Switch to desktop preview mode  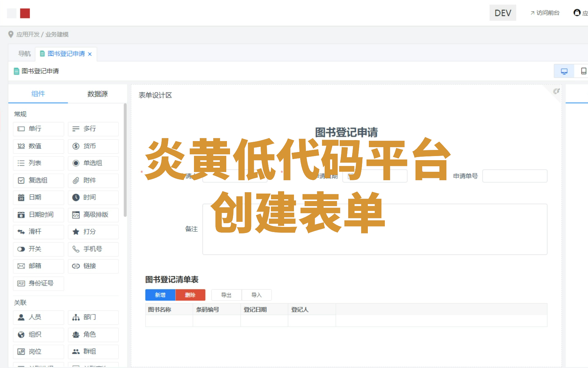click(564, 71)
